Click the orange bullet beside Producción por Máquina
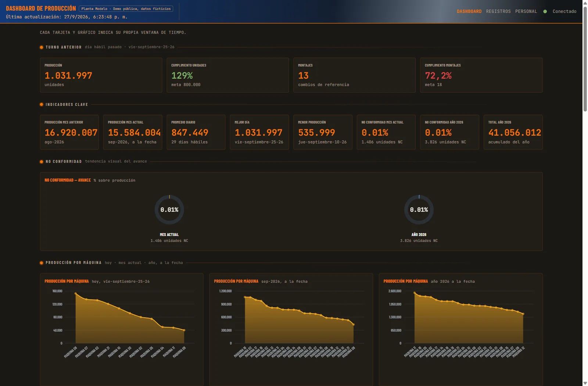This screenshot has width=588, height=386. [x=42, y=262]
